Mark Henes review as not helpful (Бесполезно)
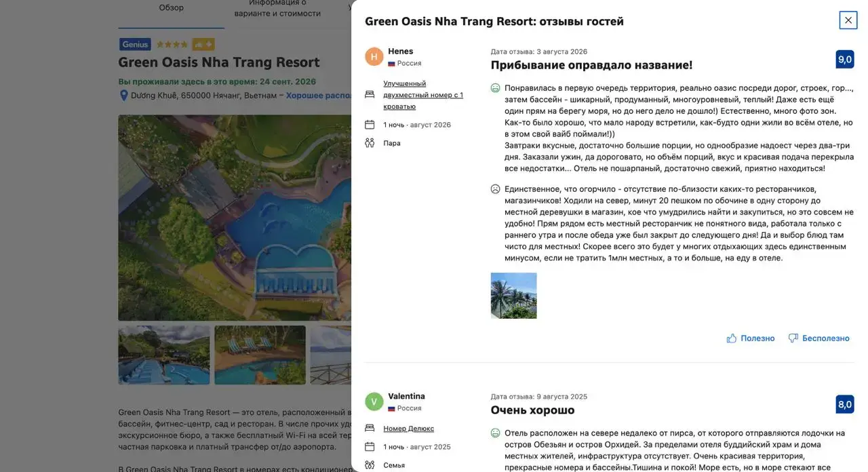The height and width of the screenshot is (472, 868). coord(818,338)
